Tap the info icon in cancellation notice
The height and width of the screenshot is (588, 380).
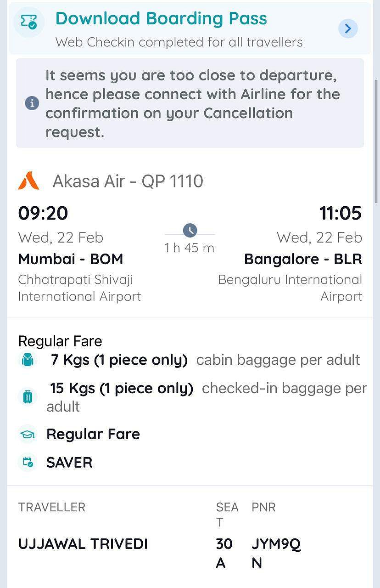[x=32, y=103]
